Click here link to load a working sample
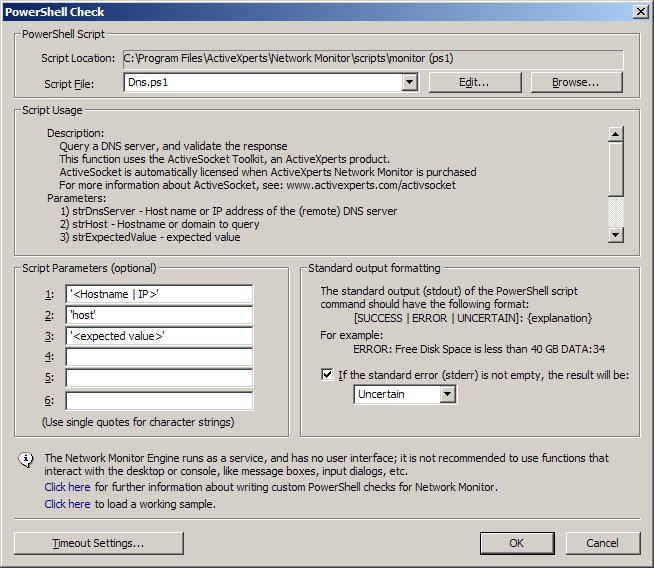The width and height of the screenshot is (654, 568). 67,504
